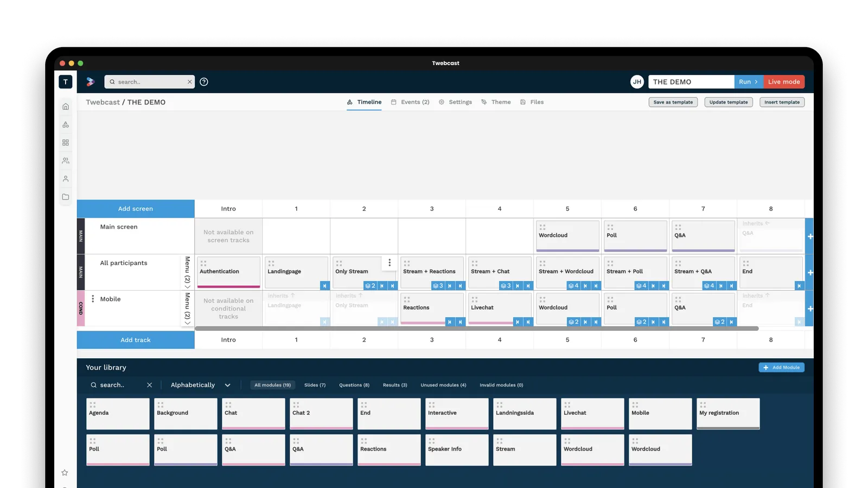Click the JH user avatar
Screen dimensions: 868x488
tap(637, 82)
